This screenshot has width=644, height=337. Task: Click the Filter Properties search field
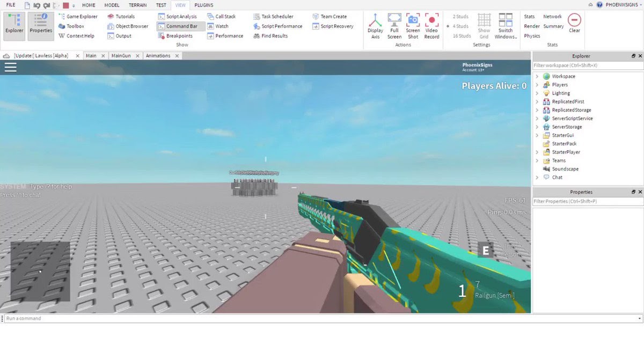click(x=588, y=201)
